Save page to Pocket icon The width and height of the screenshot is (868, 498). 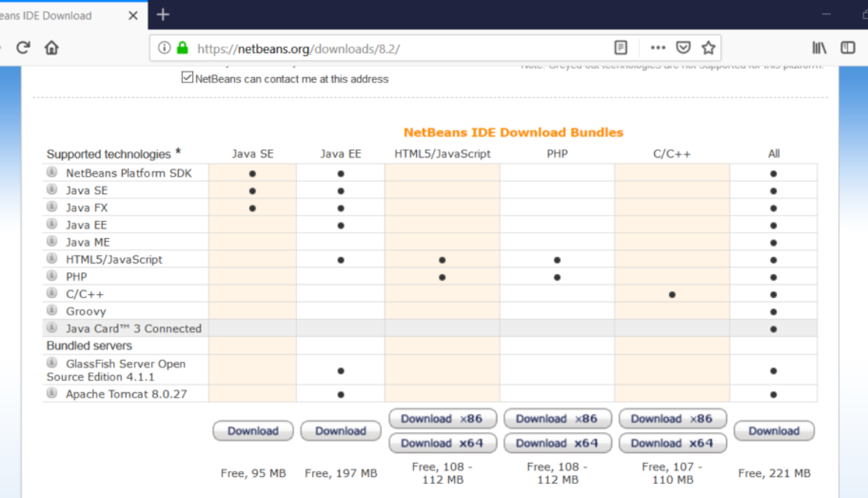(x=683, y=48)
